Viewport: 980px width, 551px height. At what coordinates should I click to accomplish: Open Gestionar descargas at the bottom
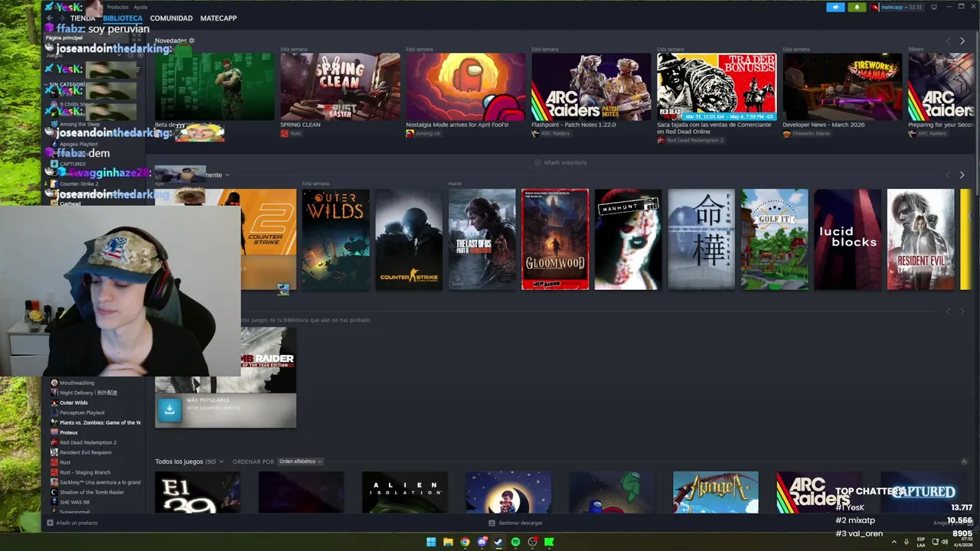coord(515,523)
